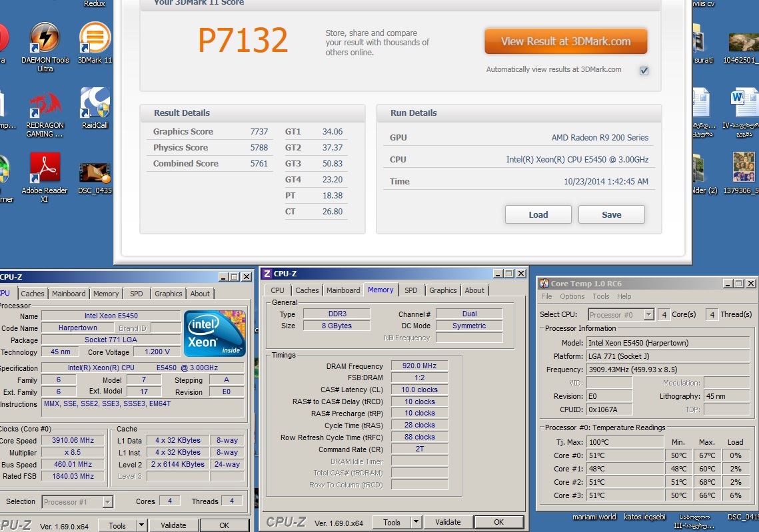Image resolution: width=759 pixels, height=532 pixels.
Task: Click Combined Score value 5761
Action: [259, 164]
